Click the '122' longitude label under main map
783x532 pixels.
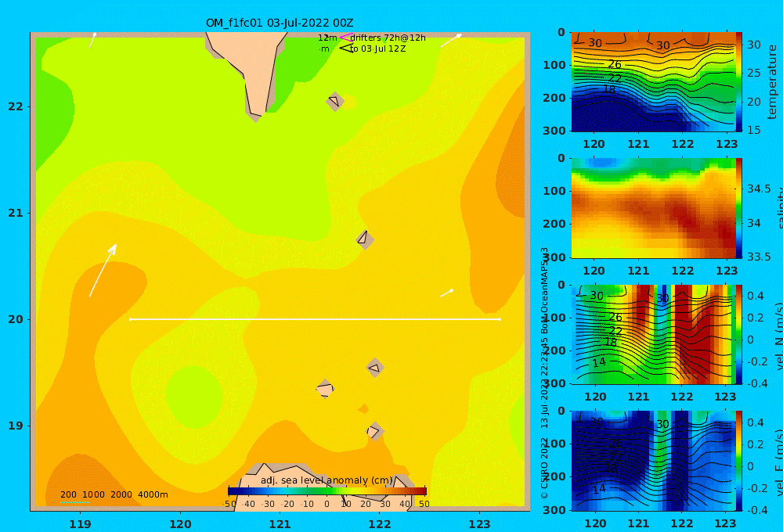pyautogui.click(x=380, y=524)
